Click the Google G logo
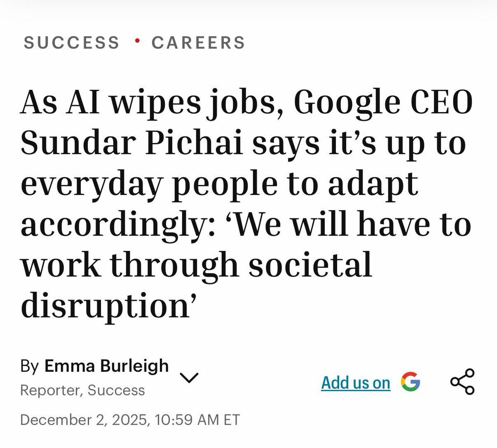Viewport: 497px width, 448px height. point(410,382)
